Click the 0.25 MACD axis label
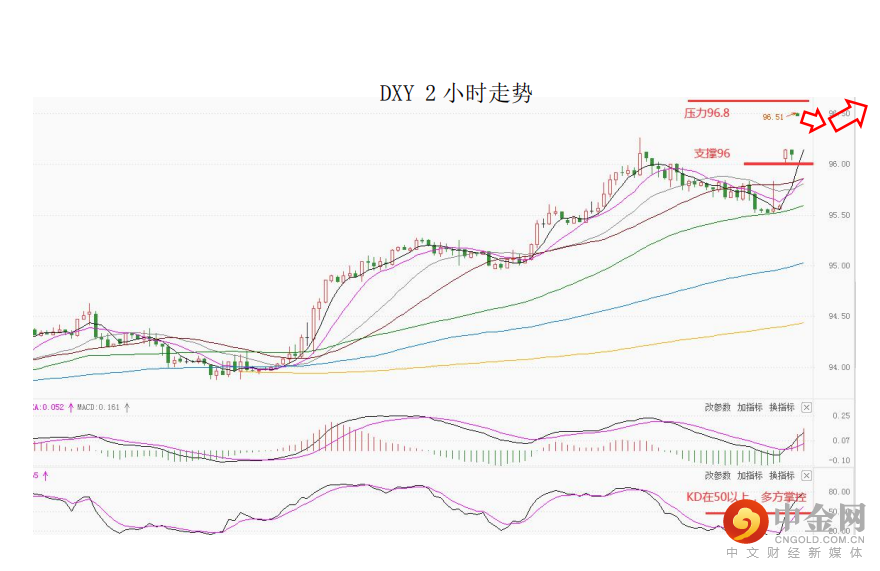 (841, 416)
